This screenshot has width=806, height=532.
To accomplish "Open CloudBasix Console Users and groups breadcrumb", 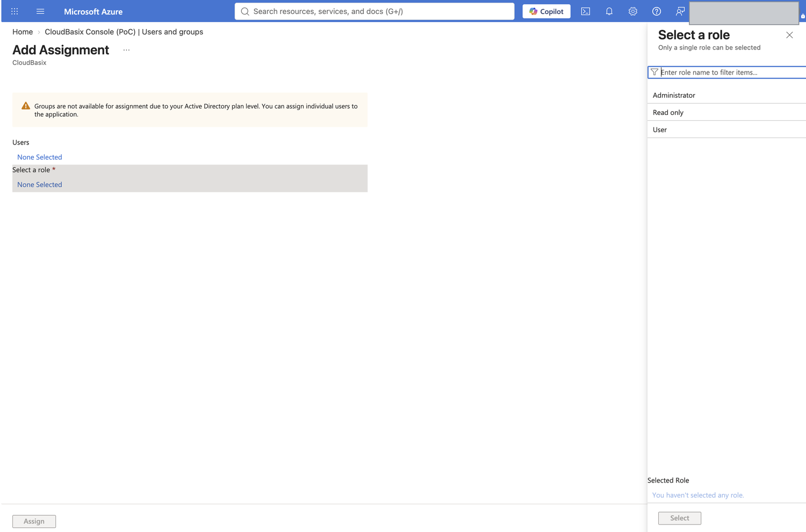I will [x=124, y=32].
